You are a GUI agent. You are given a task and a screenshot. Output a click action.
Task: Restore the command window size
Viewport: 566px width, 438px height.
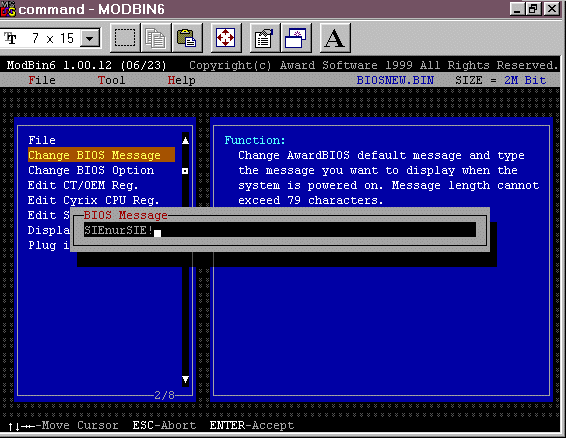533,9
